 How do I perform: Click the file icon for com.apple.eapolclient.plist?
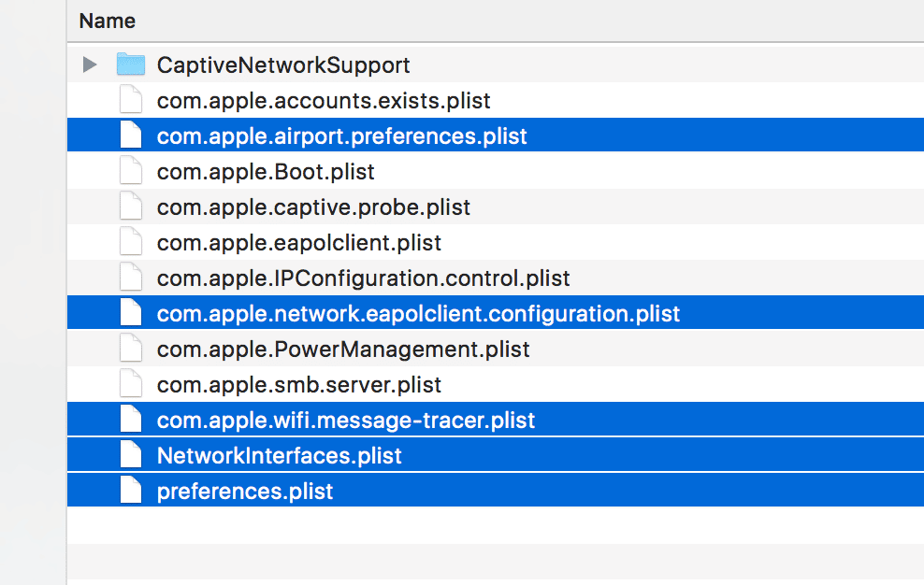point(131,241)
